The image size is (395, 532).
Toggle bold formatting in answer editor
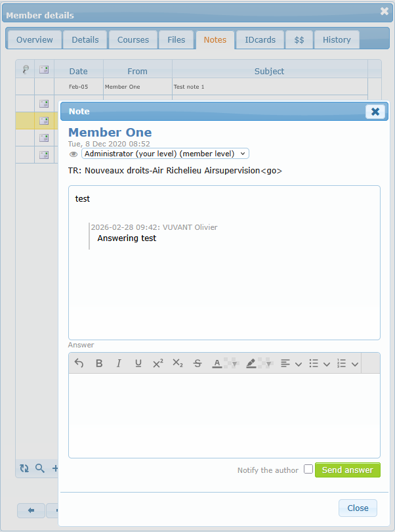99,363
